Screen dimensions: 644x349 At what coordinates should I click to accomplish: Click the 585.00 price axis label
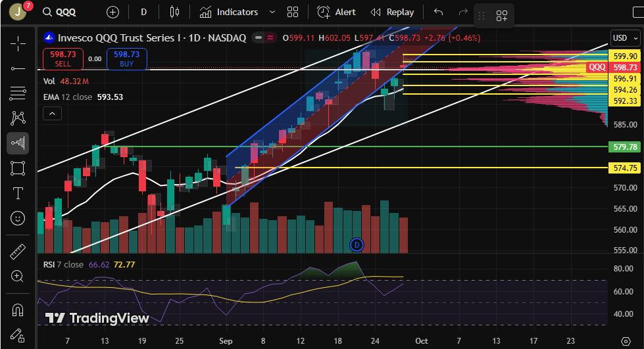tap(625, 124)
